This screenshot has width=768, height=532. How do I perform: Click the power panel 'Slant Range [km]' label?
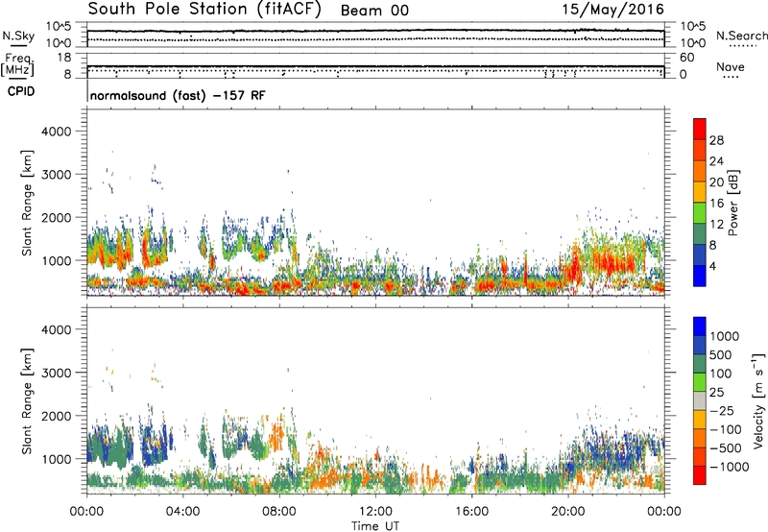coord(27,203)
